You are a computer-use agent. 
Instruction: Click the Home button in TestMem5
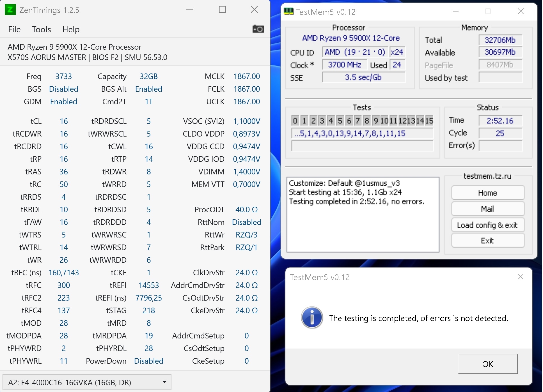(487, 193)
